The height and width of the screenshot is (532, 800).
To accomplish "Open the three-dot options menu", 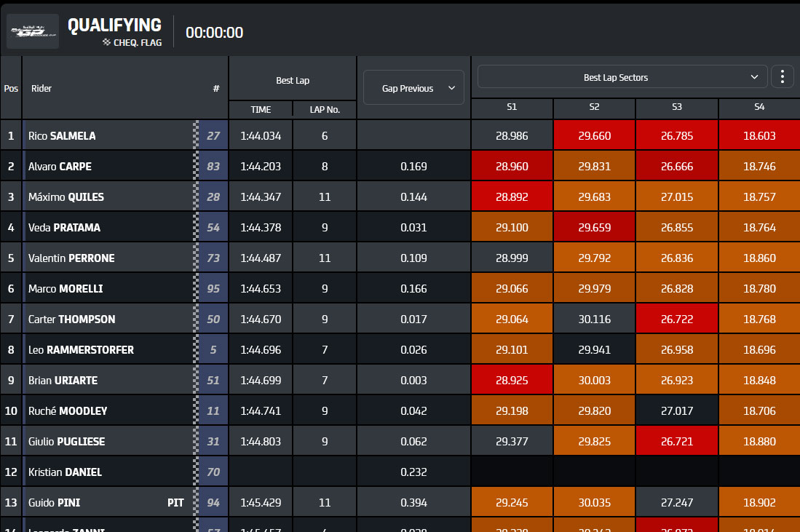I will pyautogui.click(x=782, y=77).
